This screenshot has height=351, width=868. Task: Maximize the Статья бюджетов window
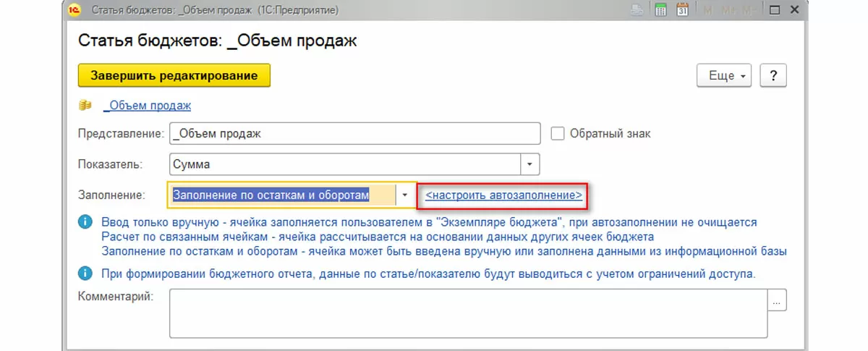coord(774,10)
